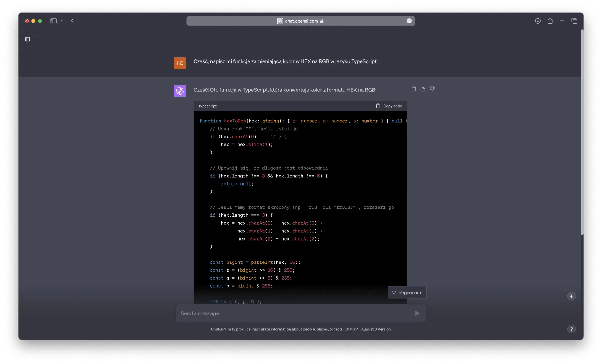Jump to bottom with down arrow button
Viewport: 602px width, 364px height.
tap(571, 296)
